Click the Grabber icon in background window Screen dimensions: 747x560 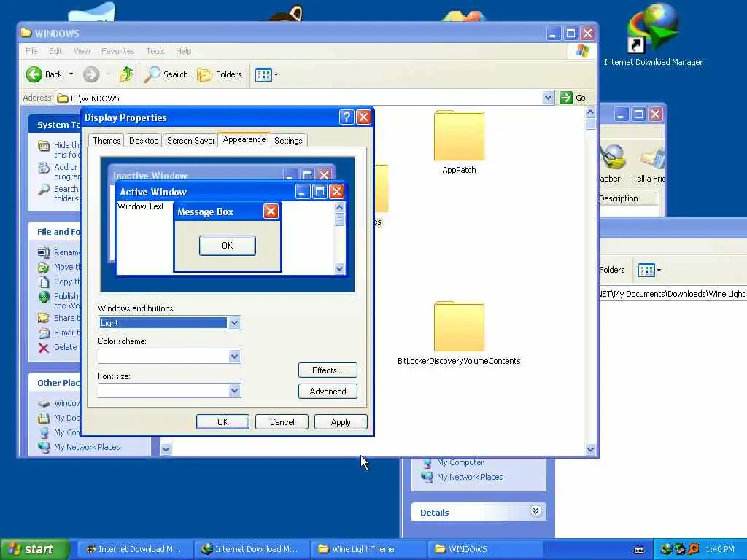click(613, 157)
